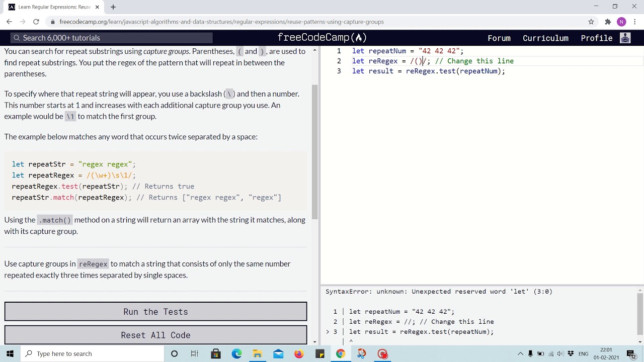This screenshot has height=362, width=644.
Task: Click the reRegex inline code in instructions
Action: coord(93,264)
